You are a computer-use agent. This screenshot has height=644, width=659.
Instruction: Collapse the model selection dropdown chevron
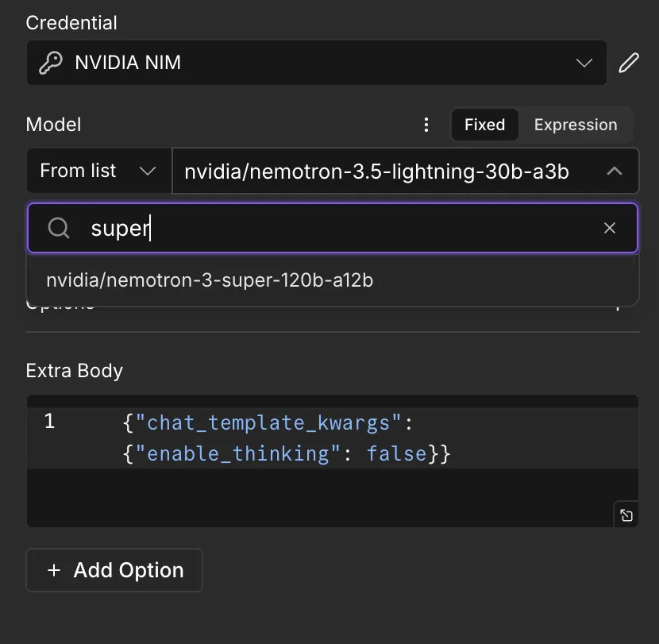(615, 171)
